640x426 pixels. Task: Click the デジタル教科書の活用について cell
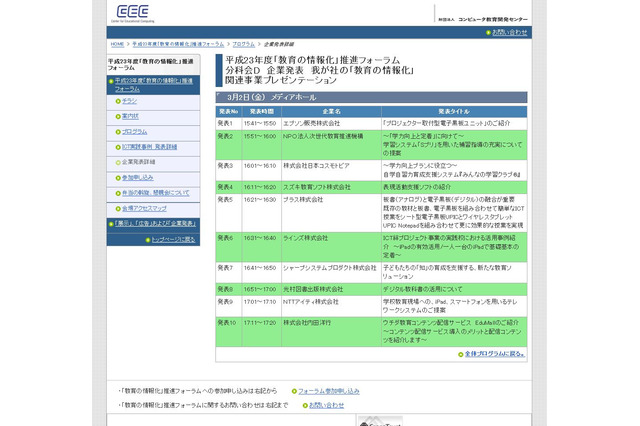(454, 289)
